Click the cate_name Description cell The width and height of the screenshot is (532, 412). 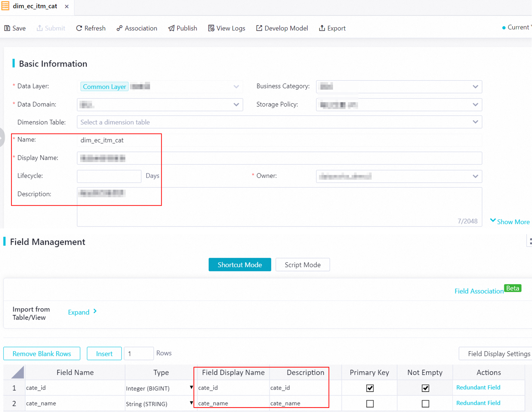point(305,403)
